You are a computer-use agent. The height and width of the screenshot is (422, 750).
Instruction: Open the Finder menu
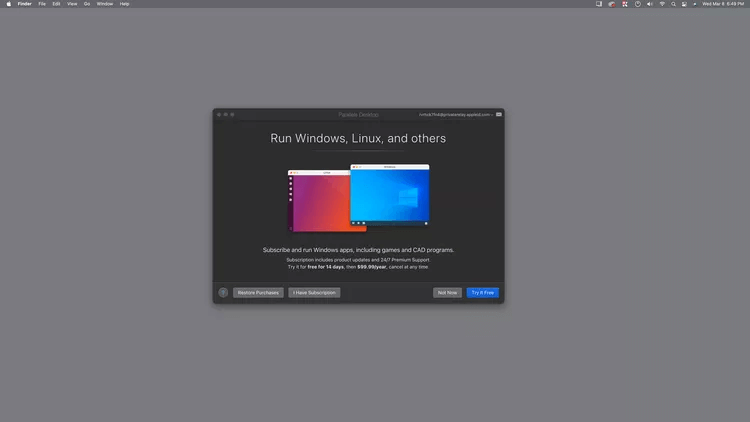pyautogui.click(x=24, y=4)
